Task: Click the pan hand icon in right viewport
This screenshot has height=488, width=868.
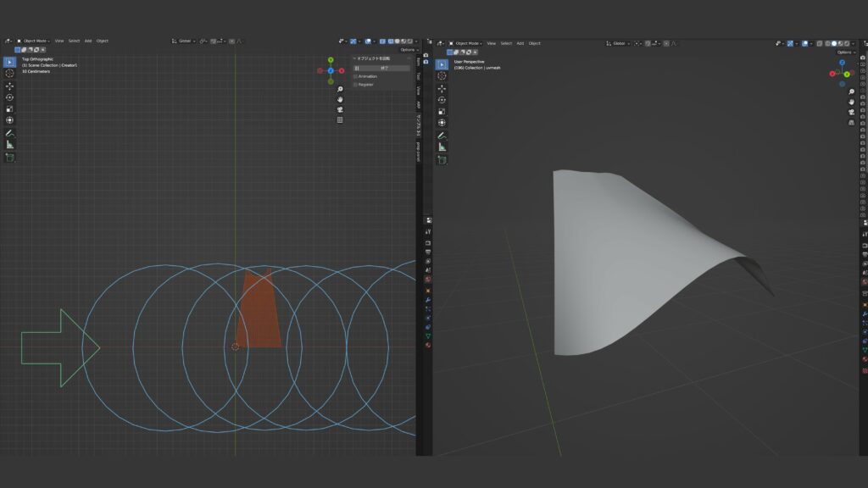Action: (850, 102)
